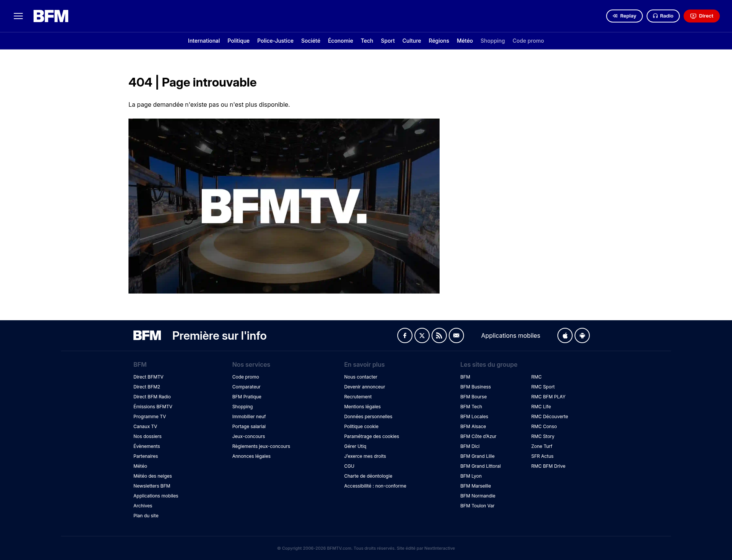Open the Radio button
The image size is (732, 560).
click(x=663, y=16)
